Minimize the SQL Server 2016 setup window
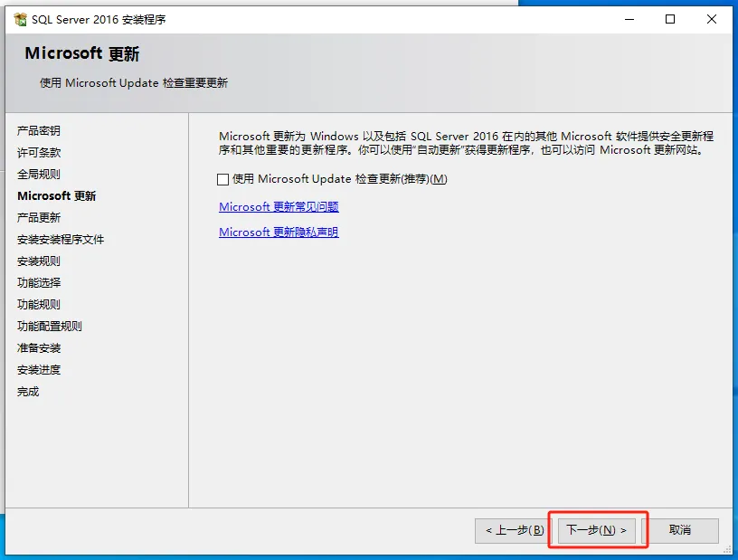Viewport: 738px width, 560px height. [629, 19]
